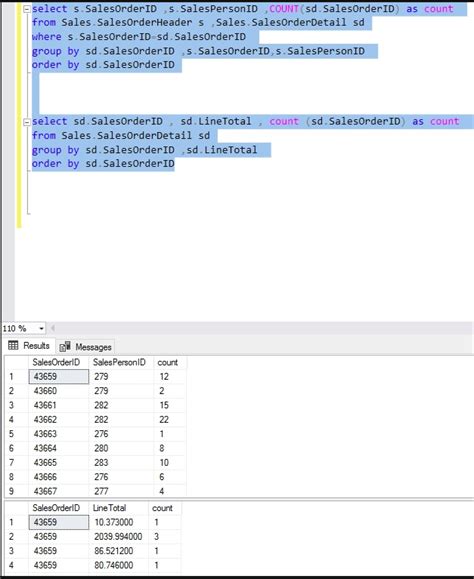Click the horizontal scrollbar left arrow
This screenshot has height=579, width=474.
(x=53, y=328)
